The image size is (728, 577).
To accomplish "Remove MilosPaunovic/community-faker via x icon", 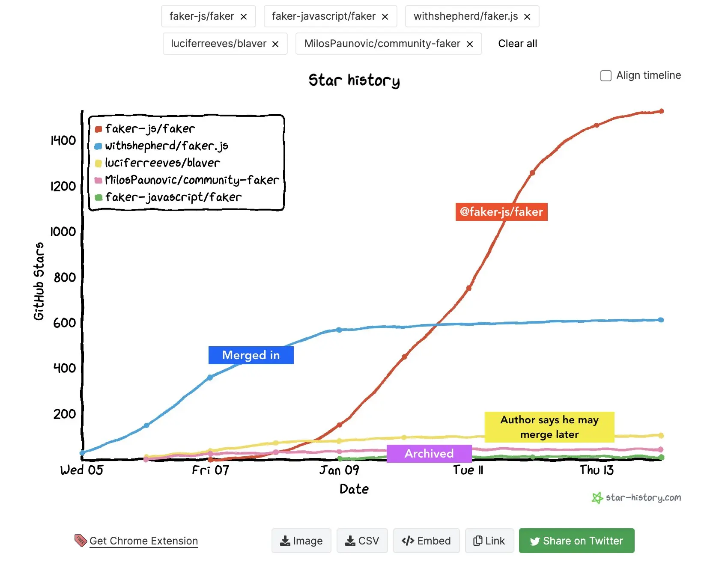I will coord(470,44).
